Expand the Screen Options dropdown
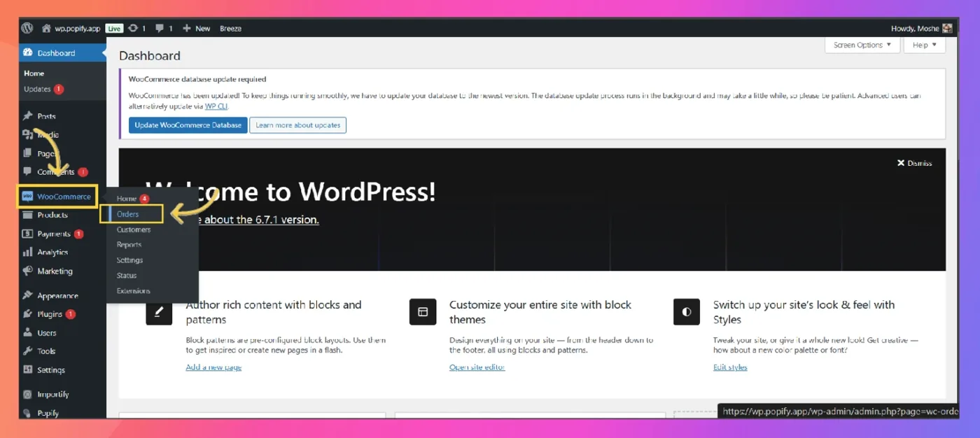The height and width of the screenshot is (438, 980). point(862,45)
